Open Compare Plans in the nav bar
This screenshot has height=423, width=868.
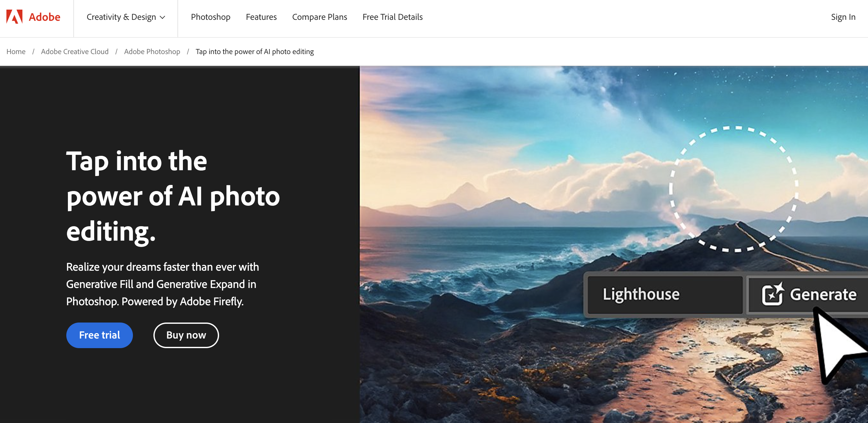(319, 17)
